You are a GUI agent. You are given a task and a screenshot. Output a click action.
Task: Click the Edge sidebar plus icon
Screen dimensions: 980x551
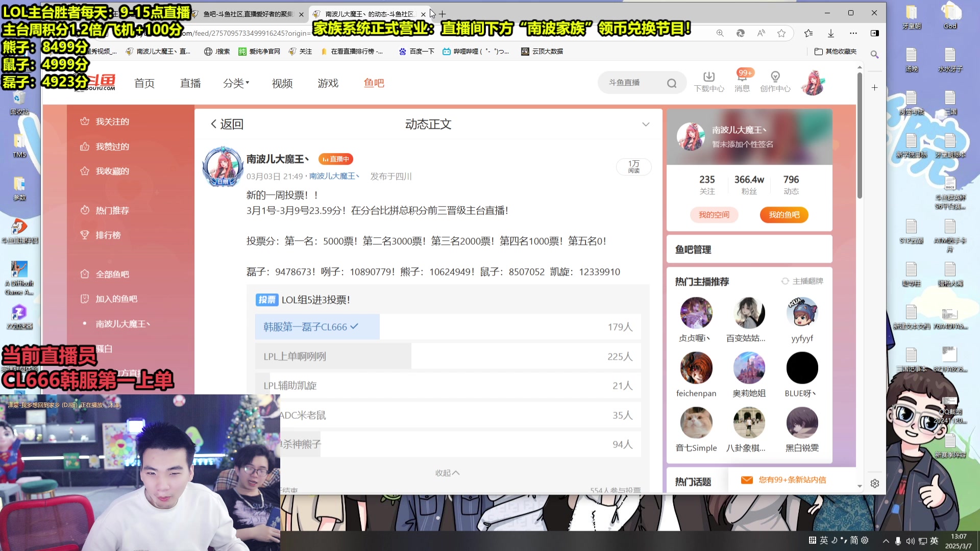[x=874, y=88]
